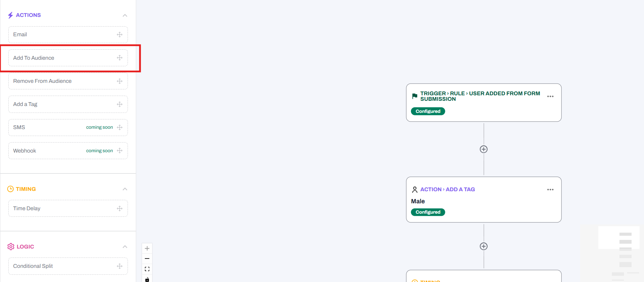This screenshot has width=644, height=282.
Task: Click the zoom in plus icon
Action: (147, 249)
